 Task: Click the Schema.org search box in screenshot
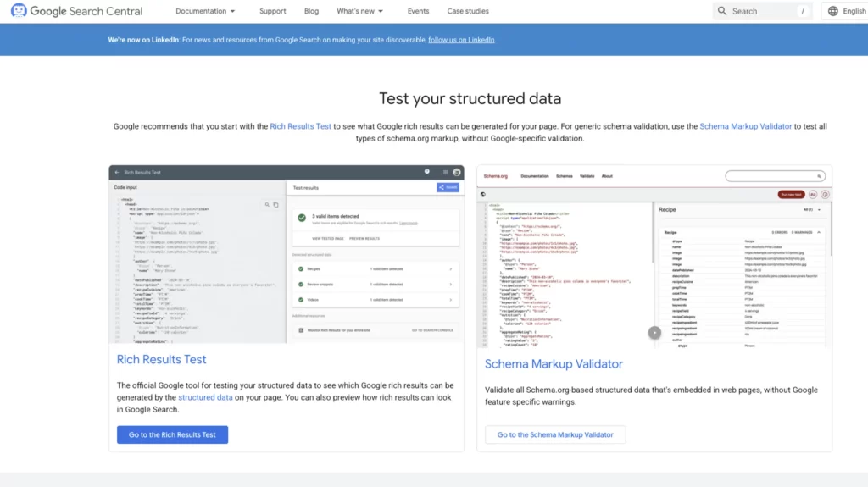pos(775,176)
